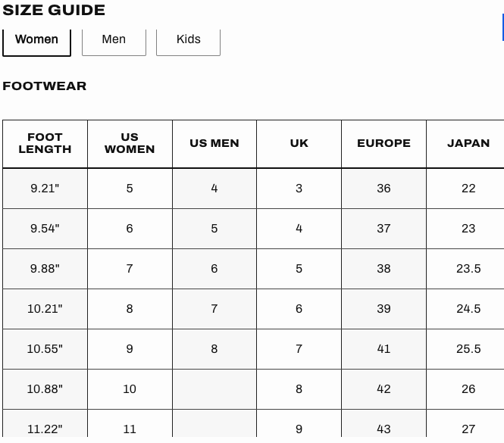Click the EUROPE column header
This screenshot has width=504, height=443.
click(383, 144)
